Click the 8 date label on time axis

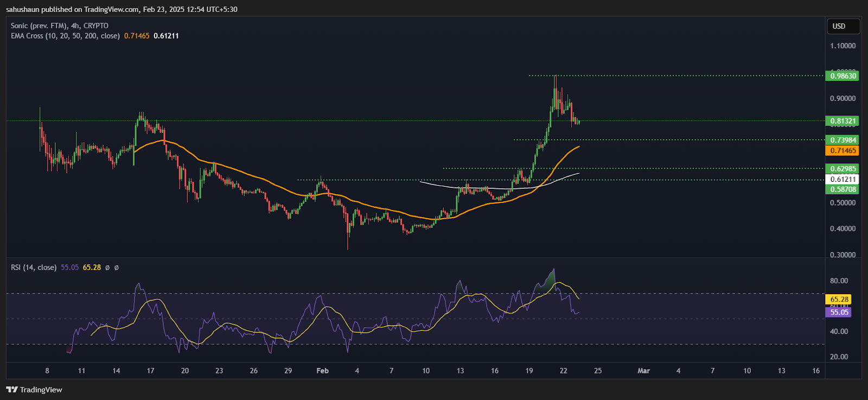47,371
